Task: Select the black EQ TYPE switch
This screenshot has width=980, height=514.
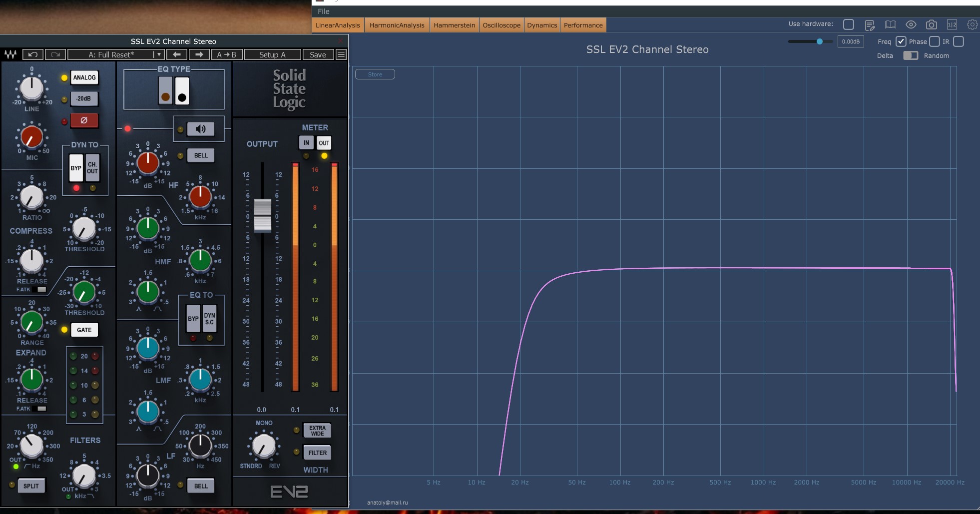Action: pos(182,91)
